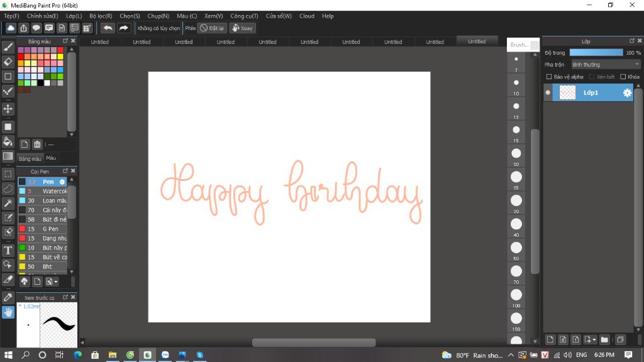Open settings gear for Lớp1 layer
Screen dimensions: 644x362
[627, 93]
